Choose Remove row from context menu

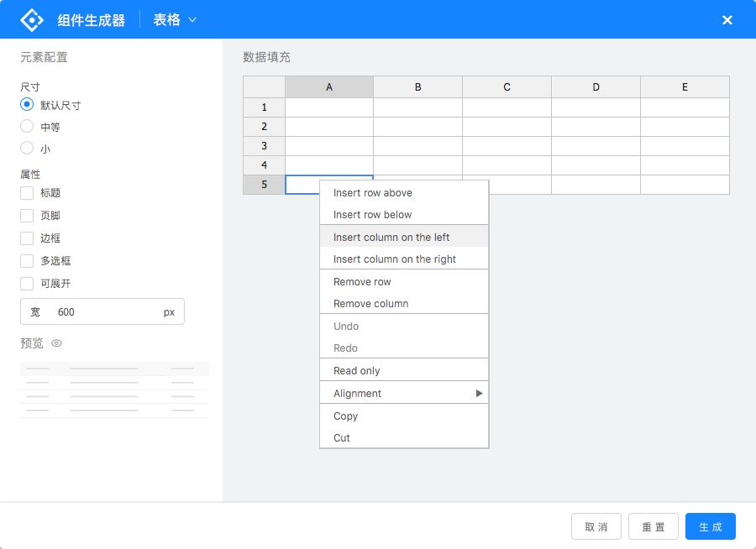pyautogui.click(x=404, y=281)
